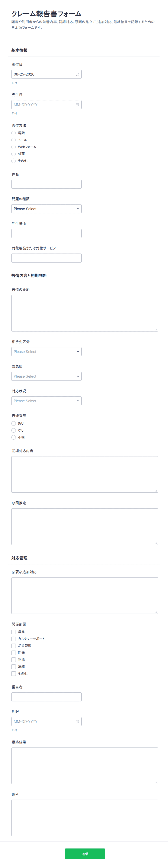
Task: Open calendar icon for 受付日 date field
Action: (77, 74)
